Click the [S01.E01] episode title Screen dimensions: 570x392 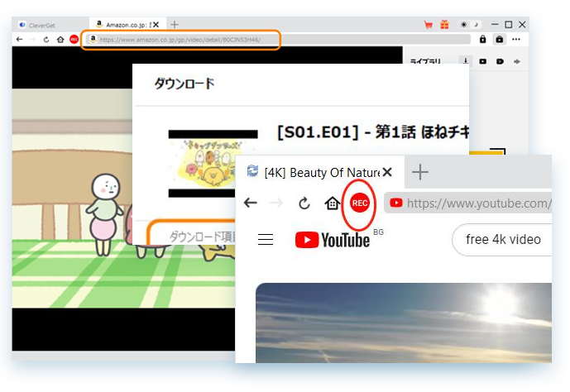(373, 131)
